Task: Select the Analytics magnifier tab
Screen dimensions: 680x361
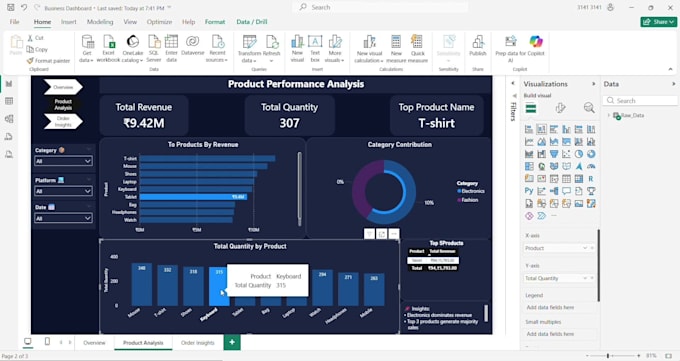Action: pyautogui.click(x=589, y=108)
